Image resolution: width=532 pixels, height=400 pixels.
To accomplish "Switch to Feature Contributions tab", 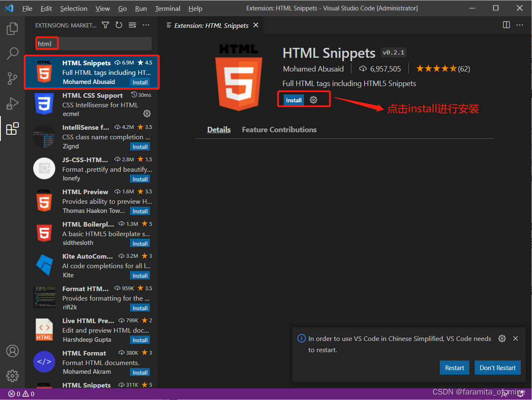I will click(x=279, y=130).
